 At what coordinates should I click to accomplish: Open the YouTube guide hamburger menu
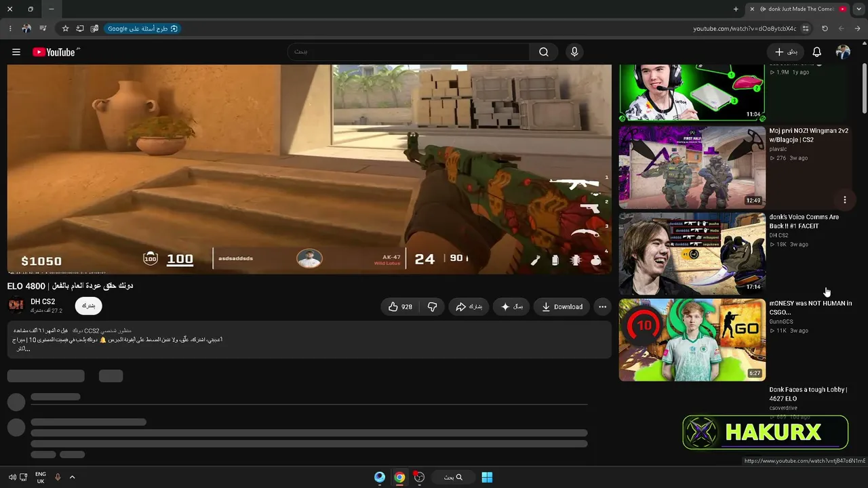click(16, 52)
